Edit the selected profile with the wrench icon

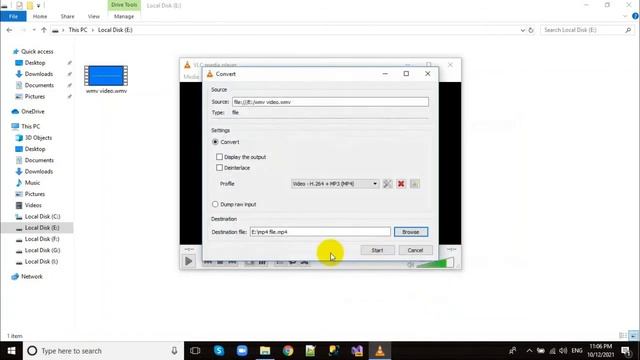[x=387, y=184]
